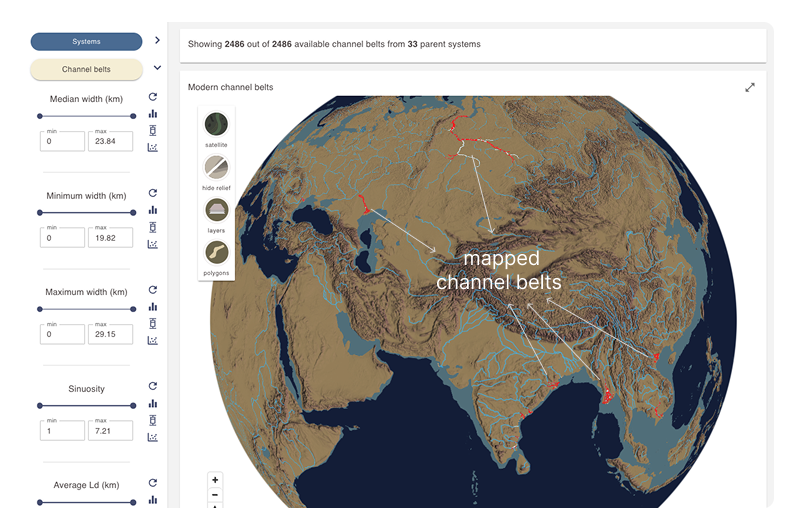Reset the Minimum width filter

(x=153, y=193)
